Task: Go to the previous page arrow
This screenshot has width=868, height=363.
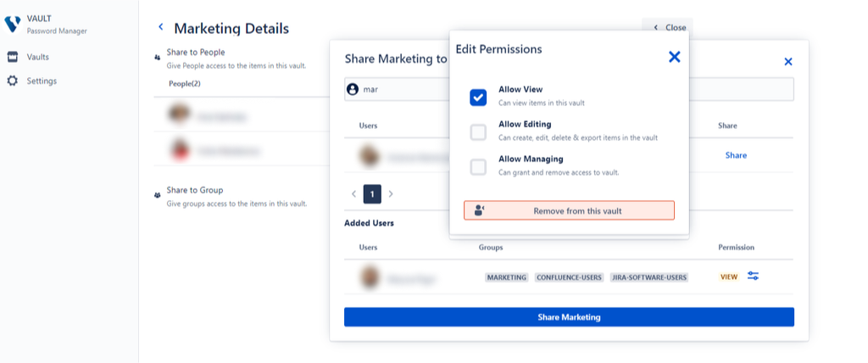Action: click(x=353, y=194)
